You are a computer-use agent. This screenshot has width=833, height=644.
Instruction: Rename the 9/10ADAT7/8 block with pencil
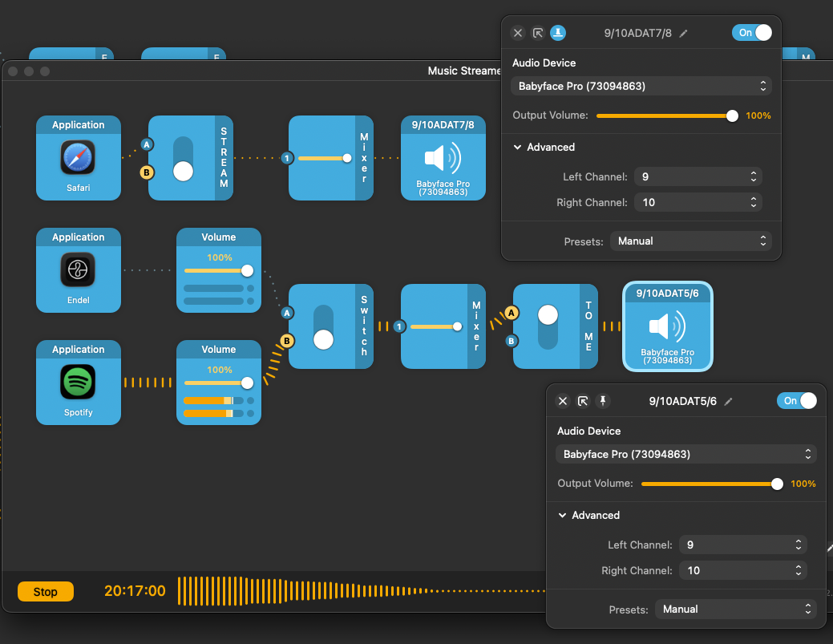[684, 34]
